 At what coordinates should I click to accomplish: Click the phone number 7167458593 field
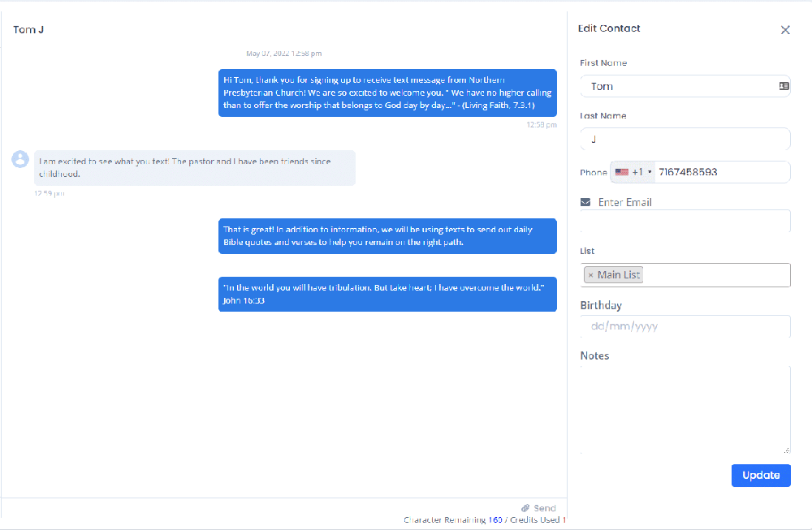click(715, 171)
